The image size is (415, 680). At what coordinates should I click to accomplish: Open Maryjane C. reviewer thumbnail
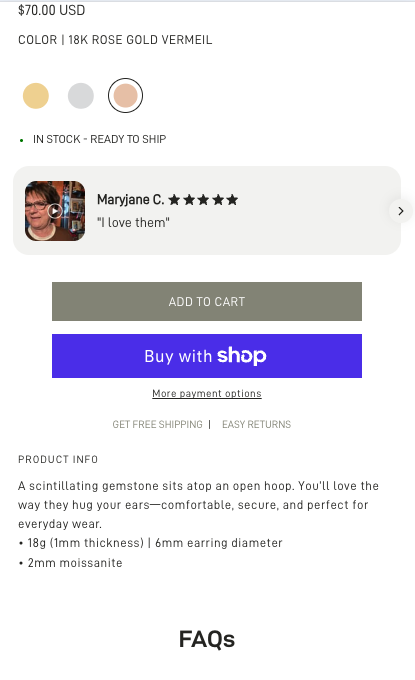pyautogui.click(x=55, y=211)
